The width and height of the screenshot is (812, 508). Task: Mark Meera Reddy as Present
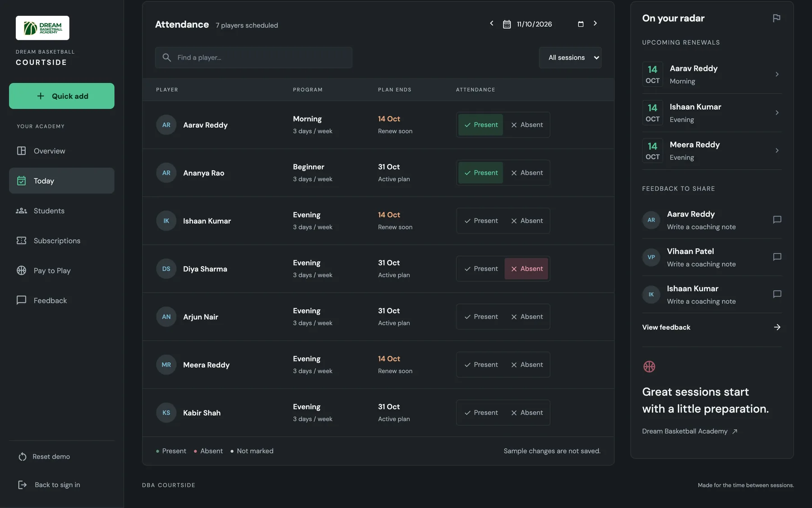[x=480, y=365]
